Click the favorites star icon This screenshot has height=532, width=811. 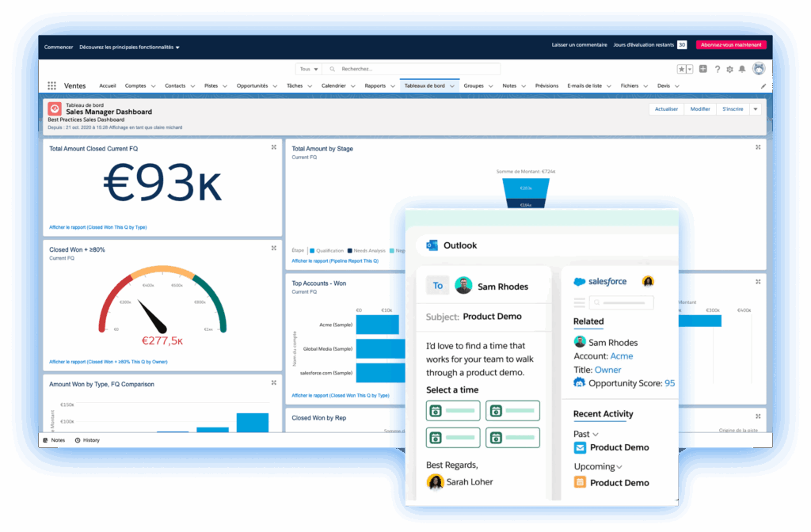[682, 69]
